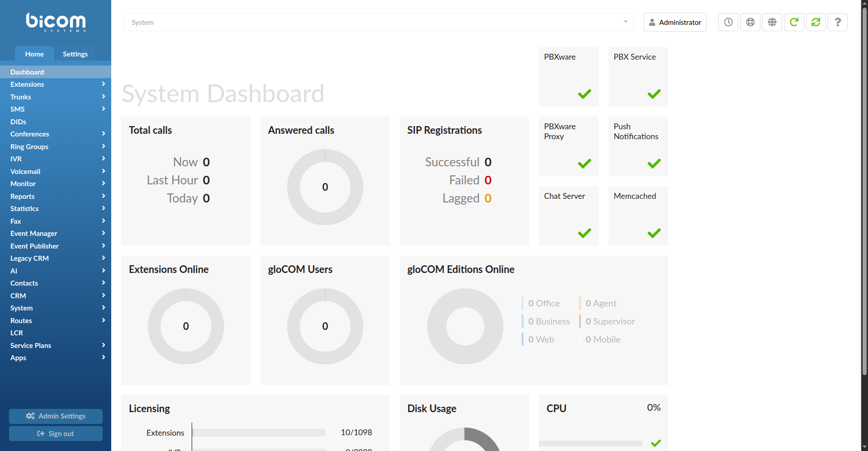Click the green double-arrow refresh icon

click(x=816, y=22)
